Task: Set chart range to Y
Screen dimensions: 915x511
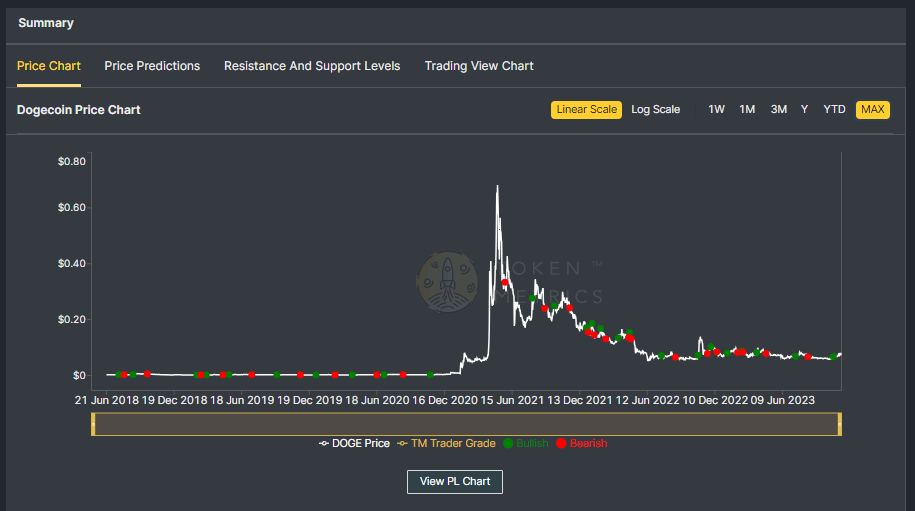Action: coord(804,110)
